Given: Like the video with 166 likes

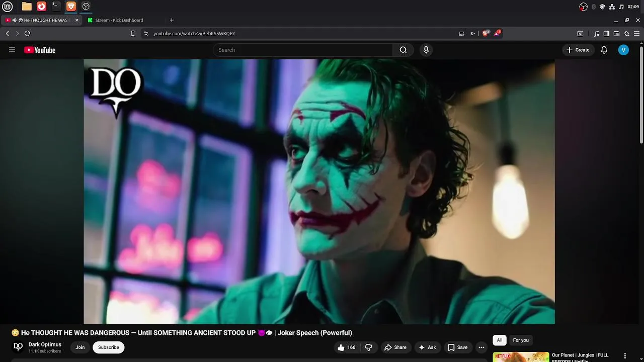Looking at the screenshot, I should [347, 347].
